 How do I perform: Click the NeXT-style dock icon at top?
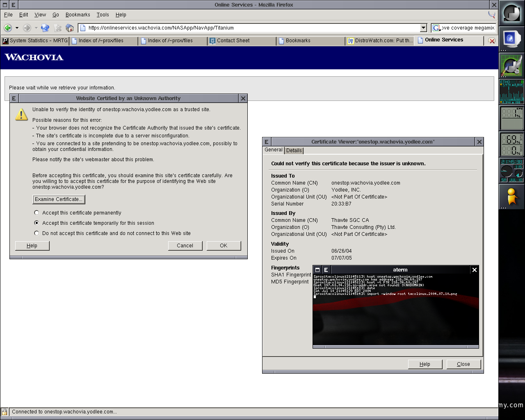511,13
